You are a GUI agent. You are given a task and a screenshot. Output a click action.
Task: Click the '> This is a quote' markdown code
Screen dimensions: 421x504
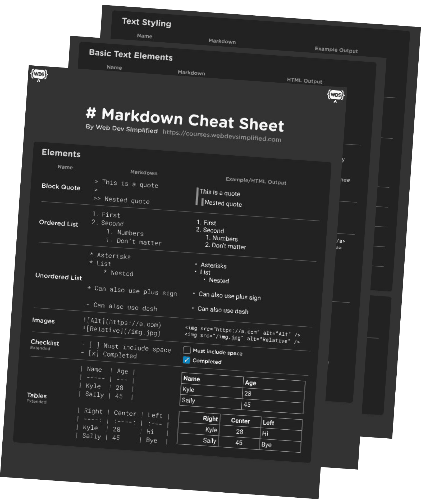[x=126, y=183]
